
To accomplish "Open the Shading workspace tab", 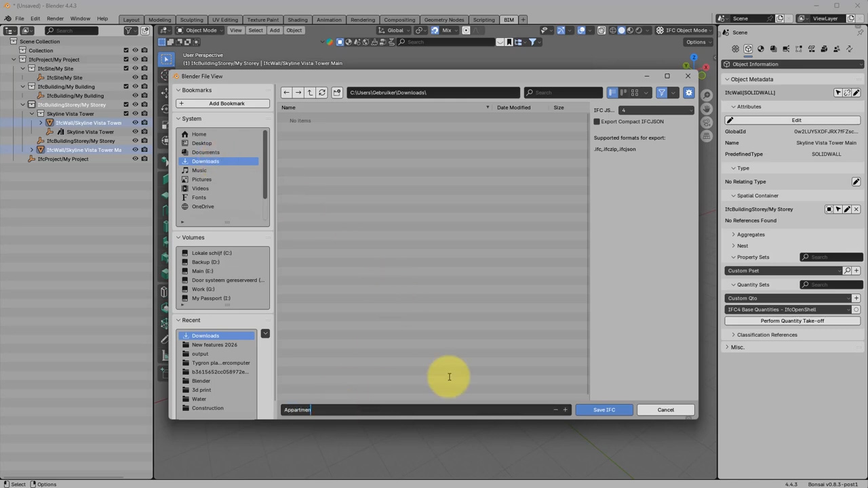I will (x=297, y=20).
